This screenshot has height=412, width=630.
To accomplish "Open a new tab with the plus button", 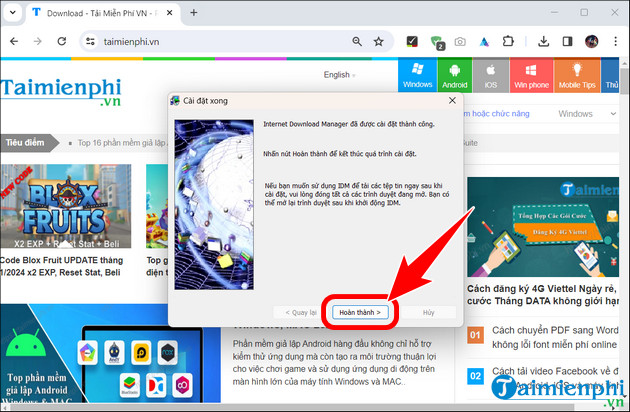I will (194, 13).
